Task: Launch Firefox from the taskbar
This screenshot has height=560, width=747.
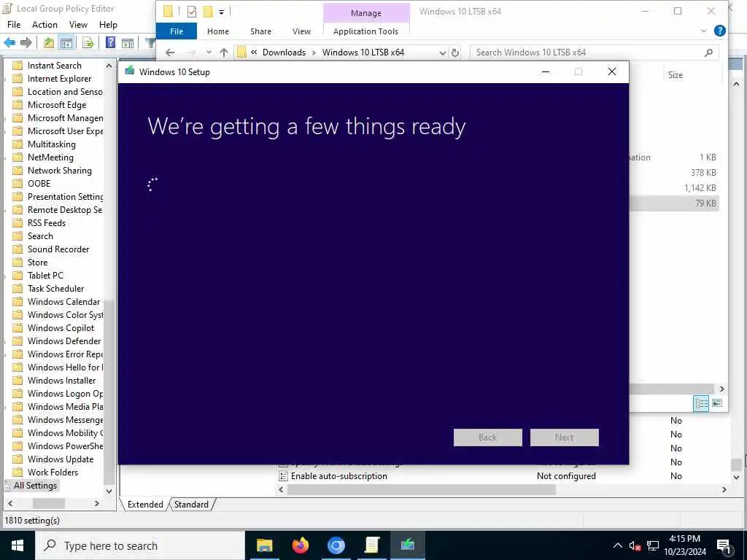Action: pyautogui.click(x=300, y=545)
